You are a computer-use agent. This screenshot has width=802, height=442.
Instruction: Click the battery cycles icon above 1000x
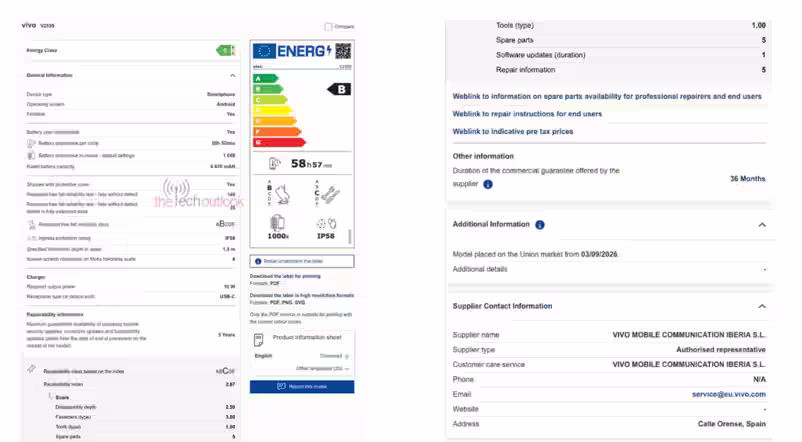(277, 223)
